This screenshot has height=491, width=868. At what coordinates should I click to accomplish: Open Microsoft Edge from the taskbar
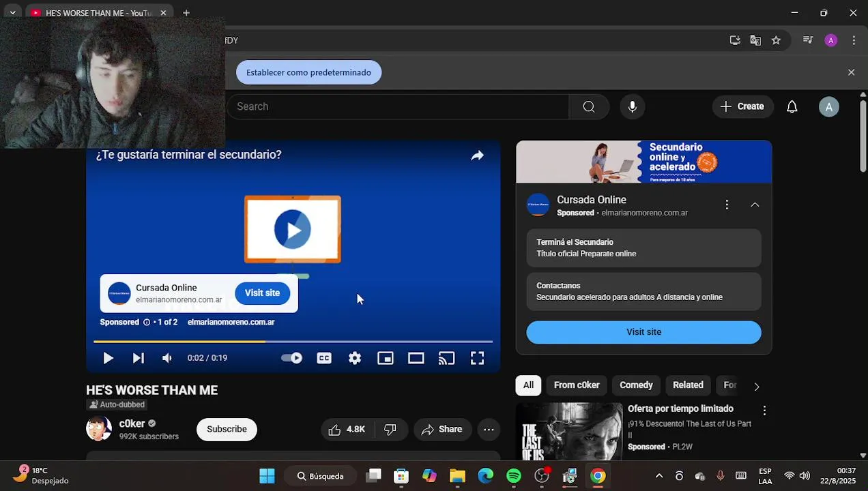pyautogui.click(x=485, y=476)
